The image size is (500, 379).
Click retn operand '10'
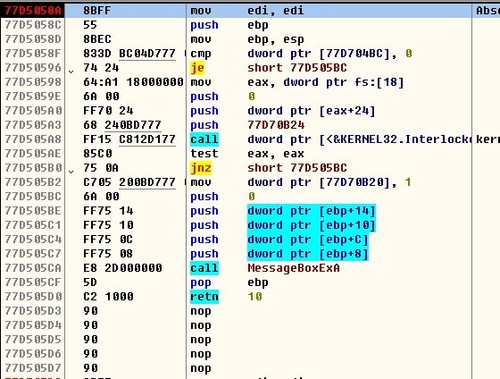pyautogui.click(x=255, y=297)
